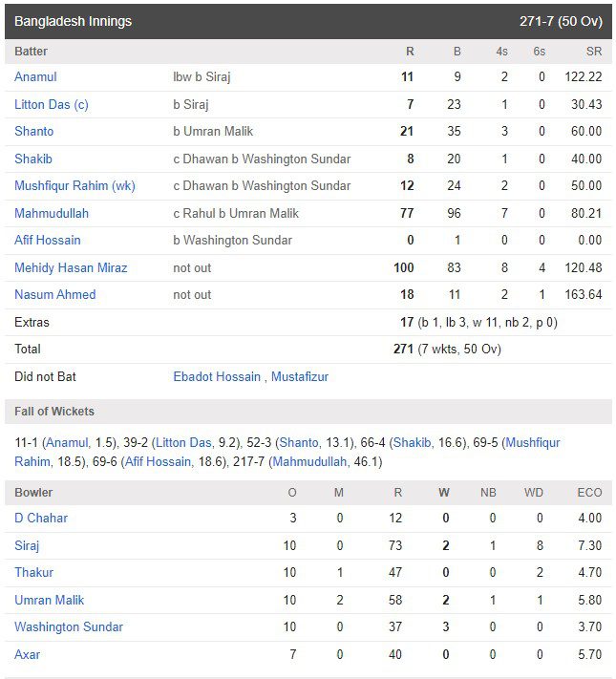View Mehidy Hasan Miraz player page
The height and width of the screenshot is (679, 616).
[71, 267]
